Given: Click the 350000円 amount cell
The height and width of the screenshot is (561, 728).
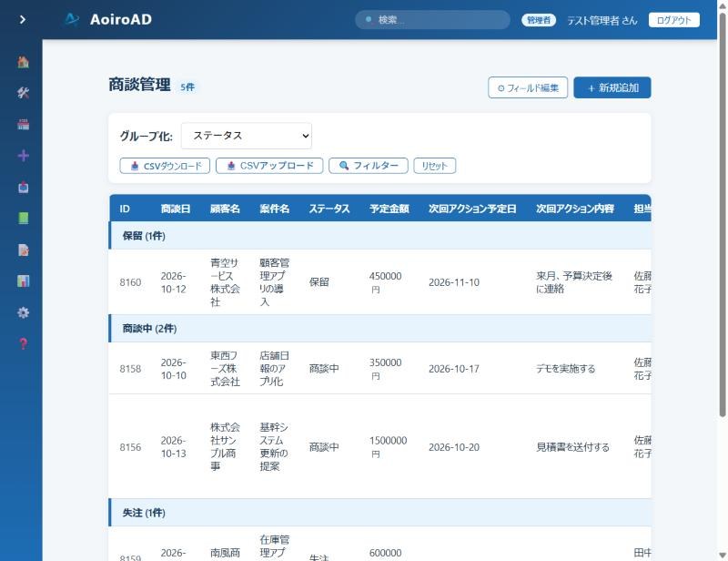Looking at the screenshot, I should [x=385, y=369].
